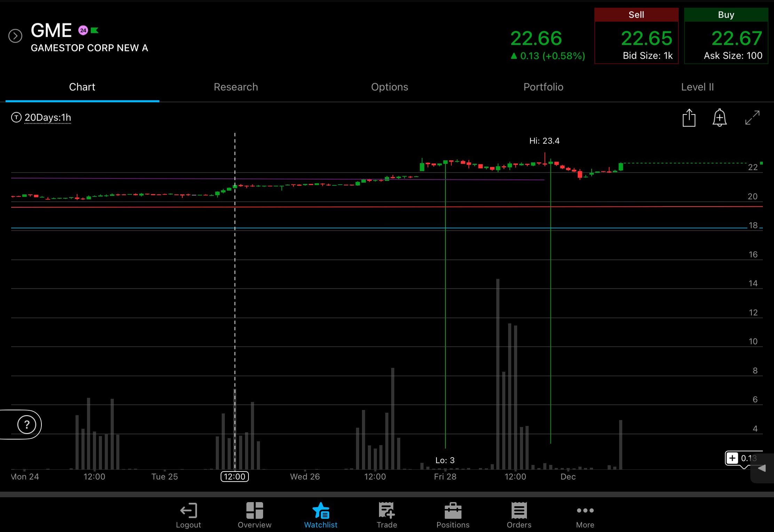Screen dimensions: 774x532
Task: Expand the side panel with arrow circle
Action: (15, 36)
